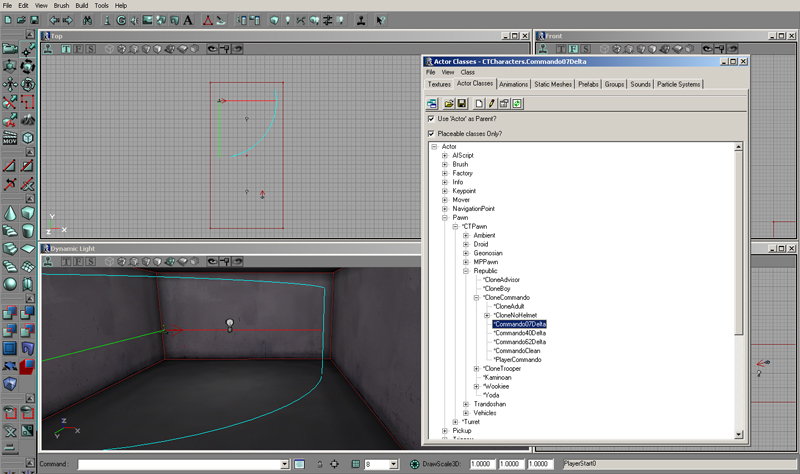
Task: Toggle the grid snap icon in bottom bar
Action: pos(356,464)
